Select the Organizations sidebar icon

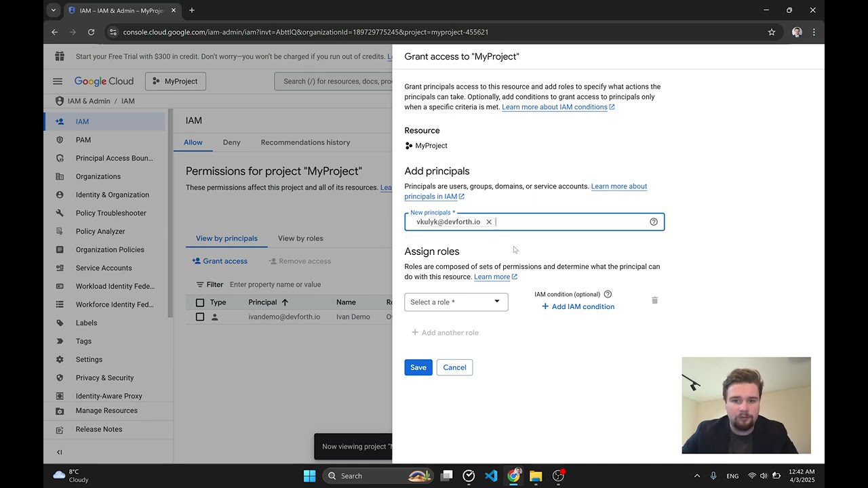[x=60, y=176]
